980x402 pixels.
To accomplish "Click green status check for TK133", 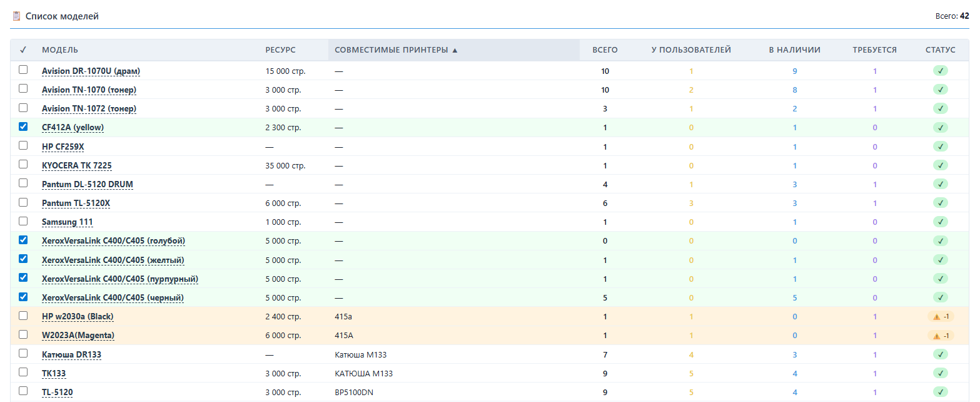I will point(940,373).
